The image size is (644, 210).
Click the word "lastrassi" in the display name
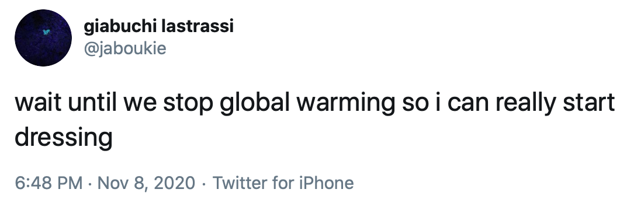(198, 27)
